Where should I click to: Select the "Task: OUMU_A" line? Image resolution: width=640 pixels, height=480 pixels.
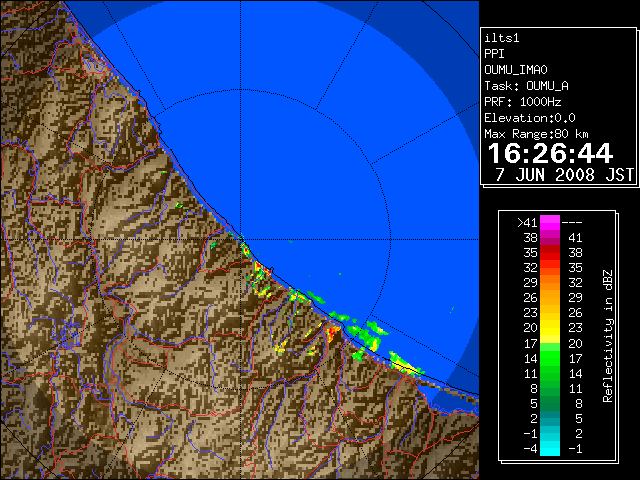click(x=527, y=86)
